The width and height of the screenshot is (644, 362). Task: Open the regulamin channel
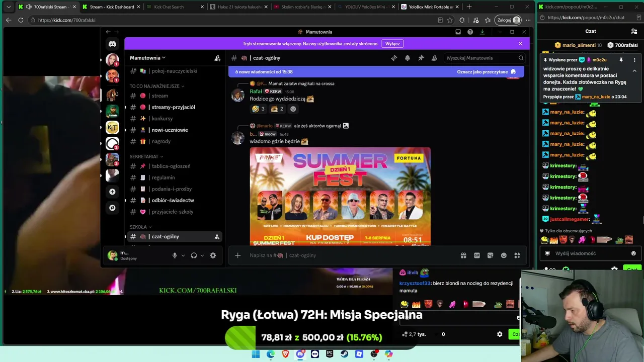173,177
